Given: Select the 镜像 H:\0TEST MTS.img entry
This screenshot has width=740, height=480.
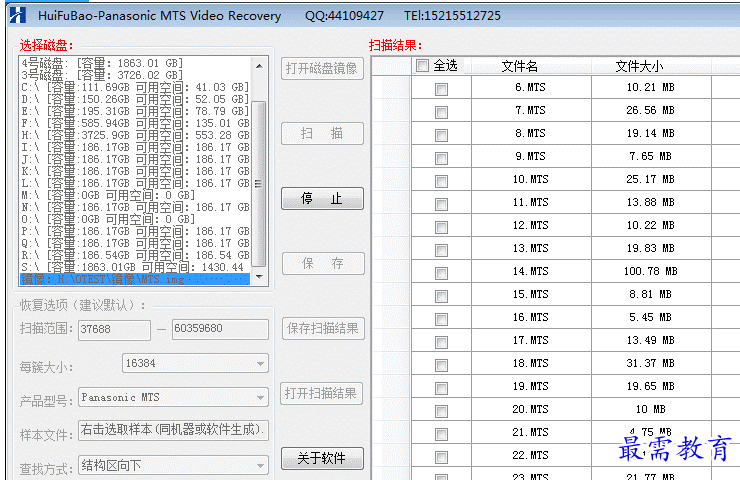Looking at the screenshot, I should [x=135, y=279].
